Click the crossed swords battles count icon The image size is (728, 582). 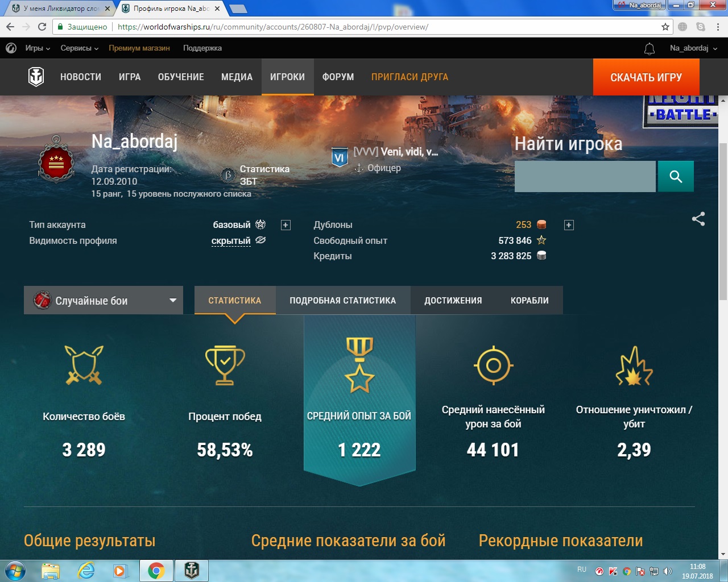tap(84, 365)
